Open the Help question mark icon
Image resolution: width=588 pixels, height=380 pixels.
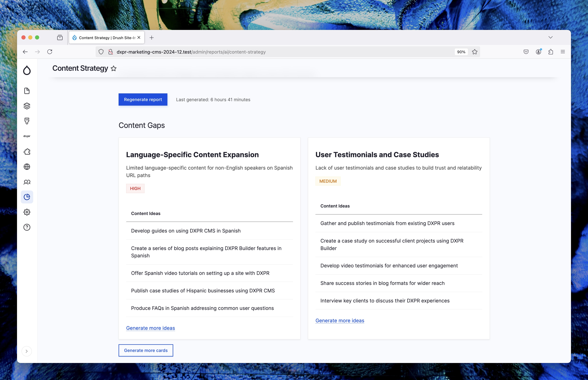click(27, 227)
